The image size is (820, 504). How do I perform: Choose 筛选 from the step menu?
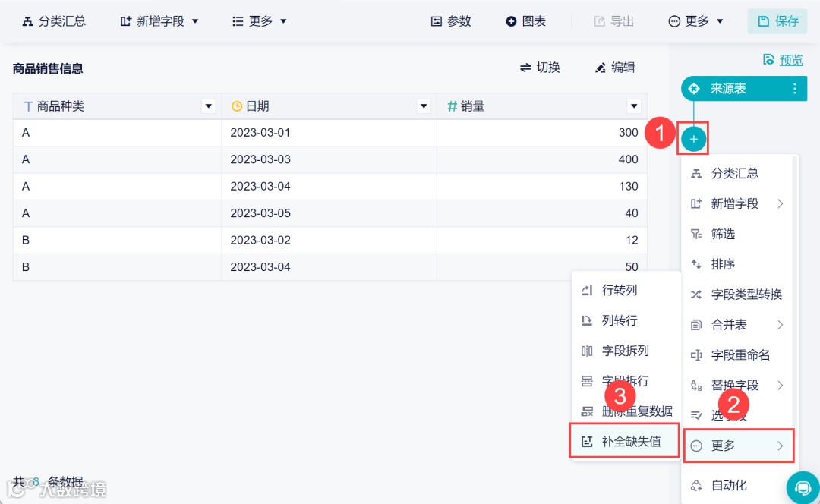pos(737,234)
